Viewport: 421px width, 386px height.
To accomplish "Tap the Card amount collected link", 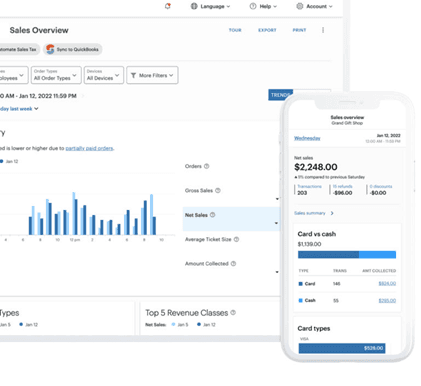I will coord(387,284).
